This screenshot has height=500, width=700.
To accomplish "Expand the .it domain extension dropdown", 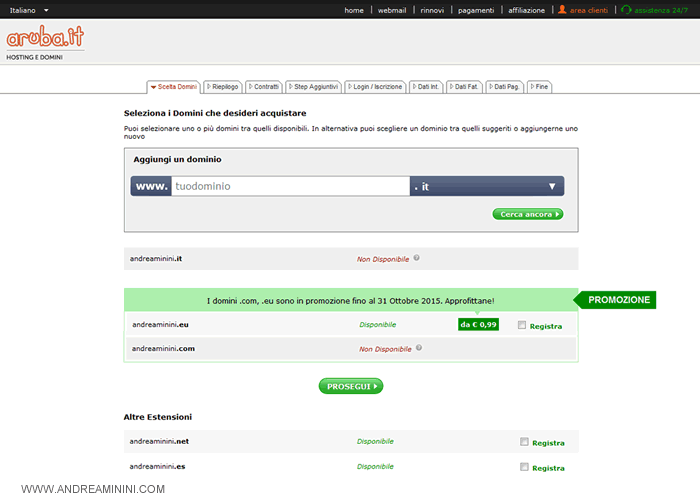I will [x=551, y=186].
